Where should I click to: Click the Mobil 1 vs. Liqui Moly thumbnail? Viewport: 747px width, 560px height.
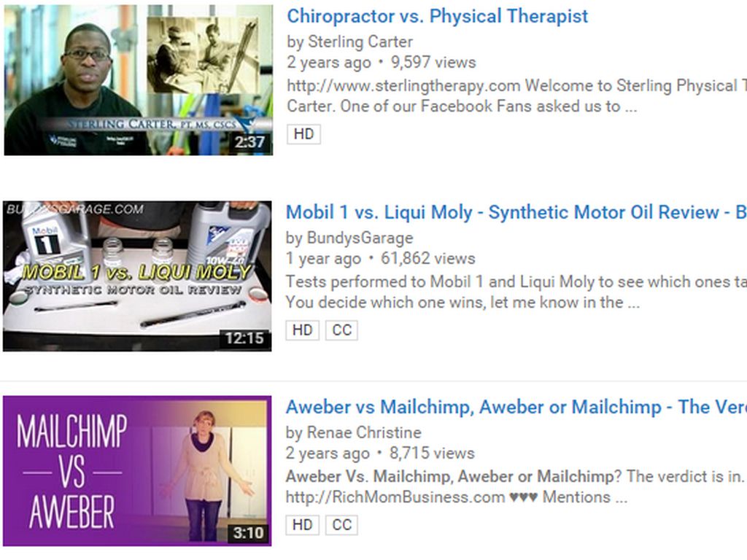tap(137, 276)
